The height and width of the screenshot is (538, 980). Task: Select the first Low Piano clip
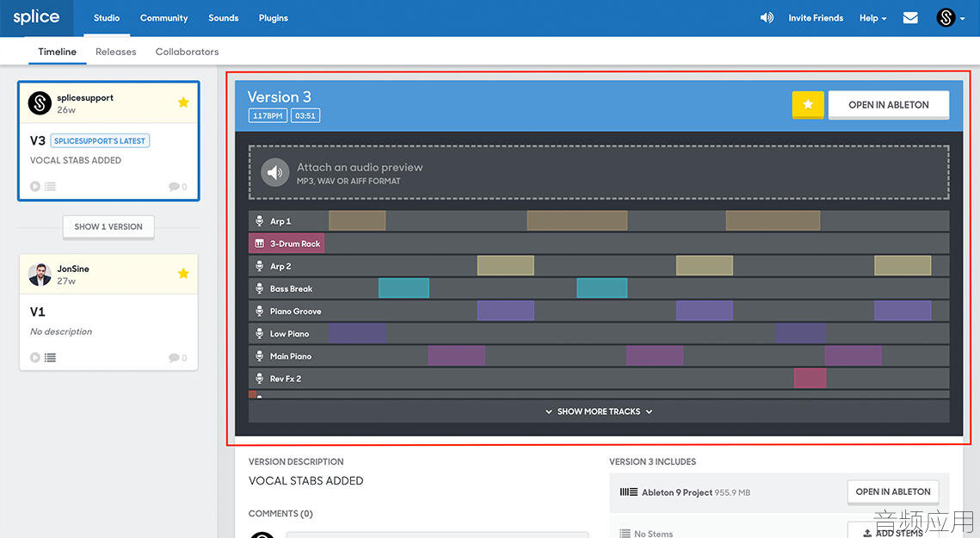358,333
